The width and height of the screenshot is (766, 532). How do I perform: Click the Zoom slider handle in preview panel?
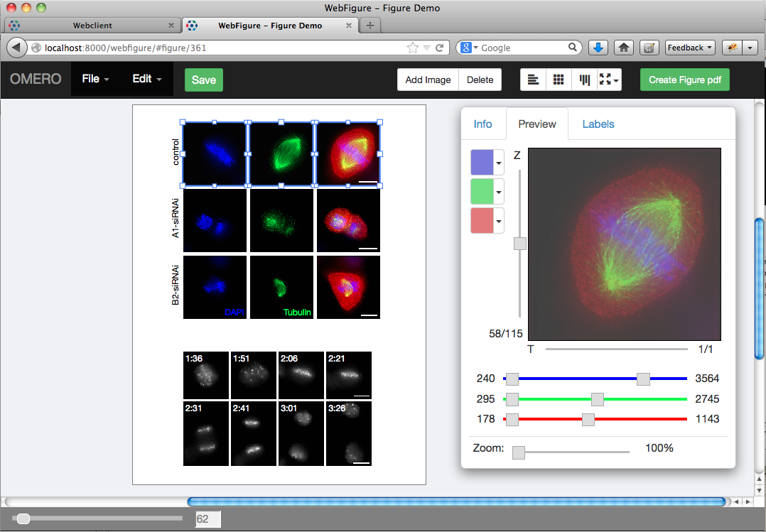point(519,452)
